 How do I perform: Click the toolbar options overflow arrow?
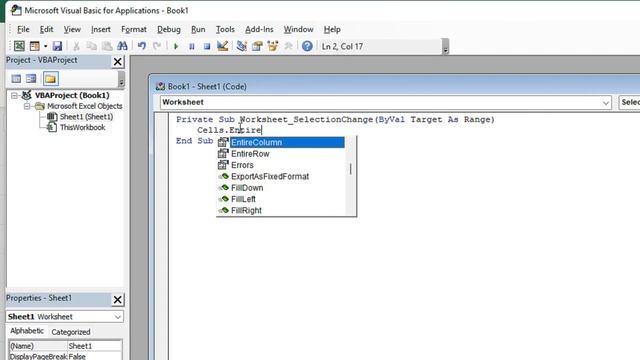[x=445, y=47]
